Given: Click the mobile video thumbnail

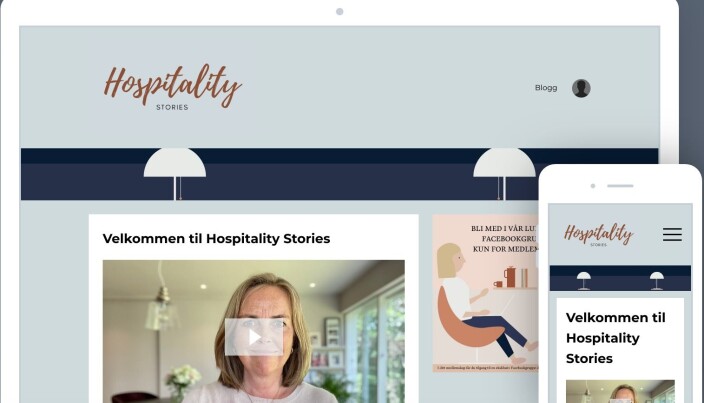Looking at the screenshot, I should [x=620, y=391].
